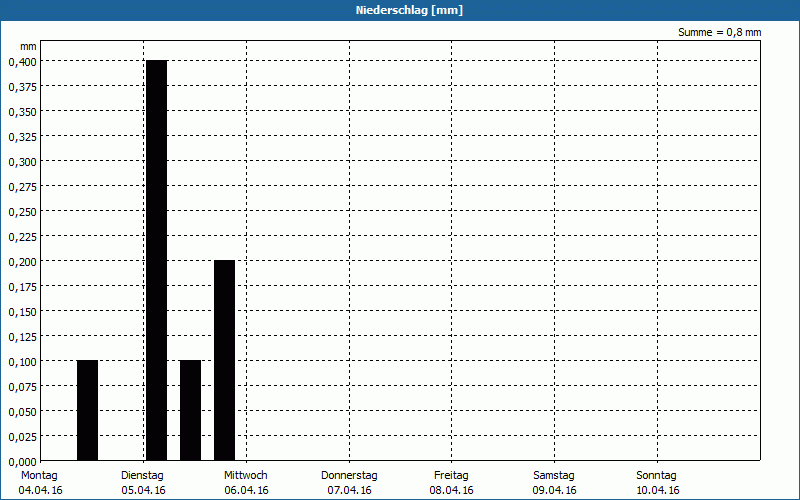Click the Monday precipitation bar
Image resolution: width=800 pixels, height=500 pixels.
coord(87,410)
